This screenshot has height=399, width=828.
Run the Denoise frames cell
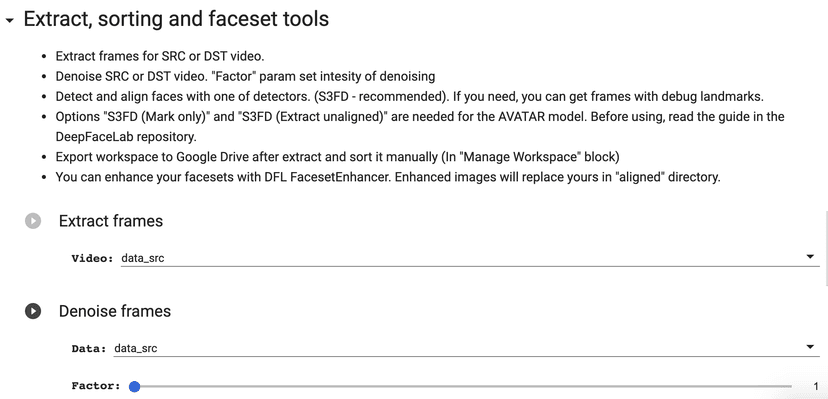coord(33,311)
